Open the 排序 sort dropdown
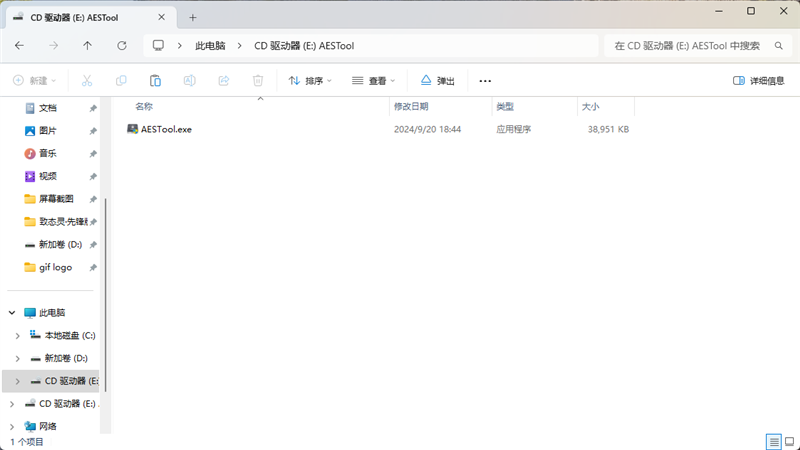Screen dimensions: 800x450 (x=310, y=81)
